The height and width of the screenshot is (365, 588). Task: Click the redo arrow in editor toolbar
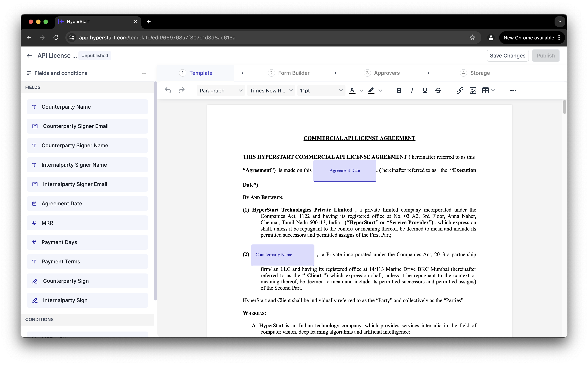pyautogui.click(x=181, y=91)
